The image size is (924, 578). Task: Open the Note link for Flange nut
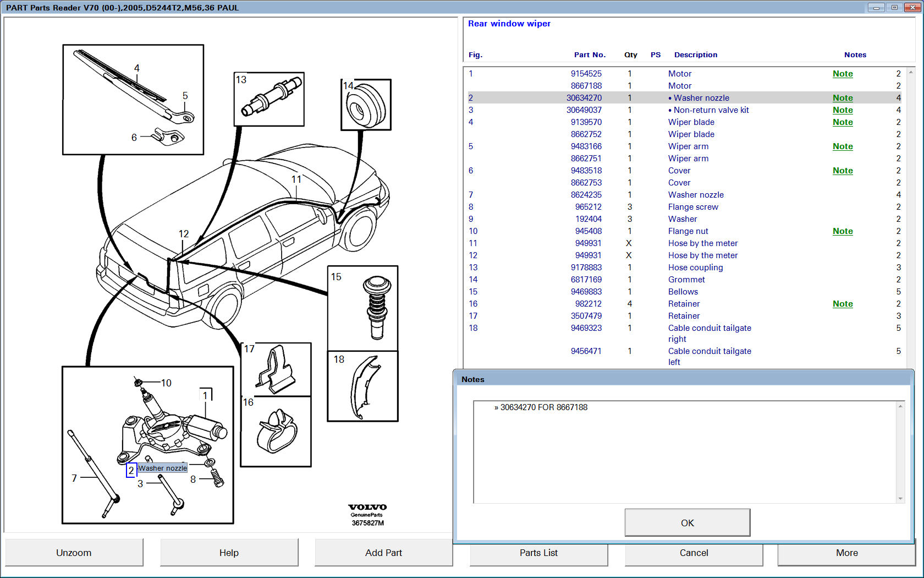pos(842,231)
